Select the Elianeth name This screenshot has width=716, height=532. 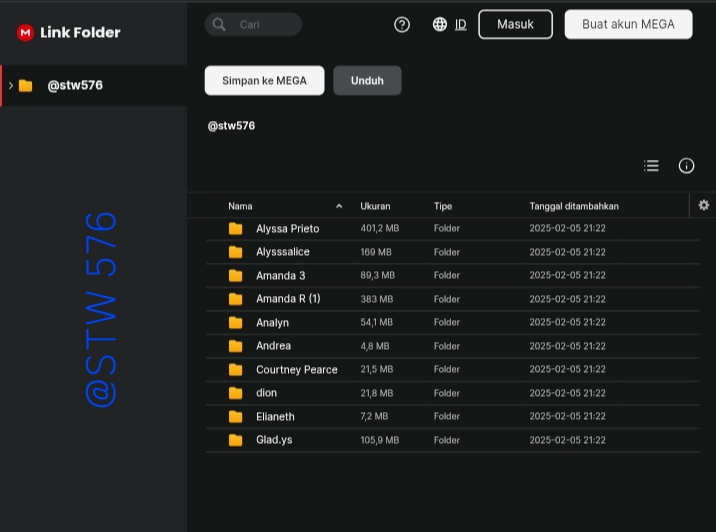[275, 416]
